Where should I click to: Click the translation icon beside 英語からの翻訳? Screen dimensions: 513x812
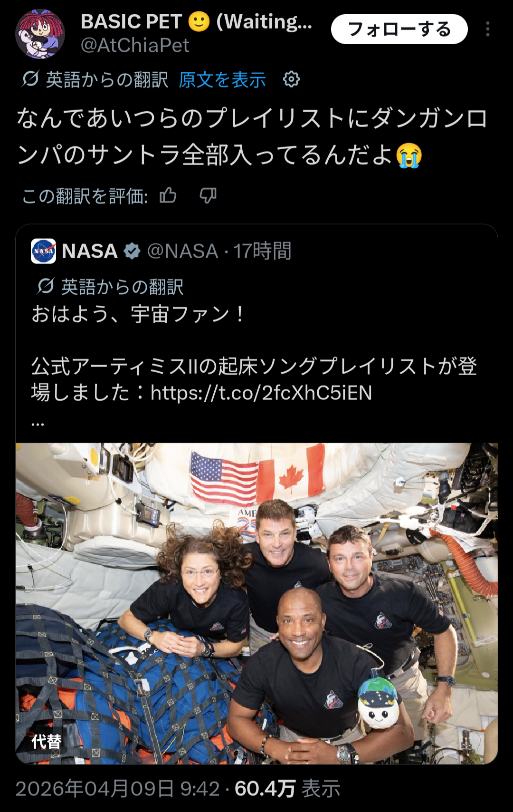point(30,79)
